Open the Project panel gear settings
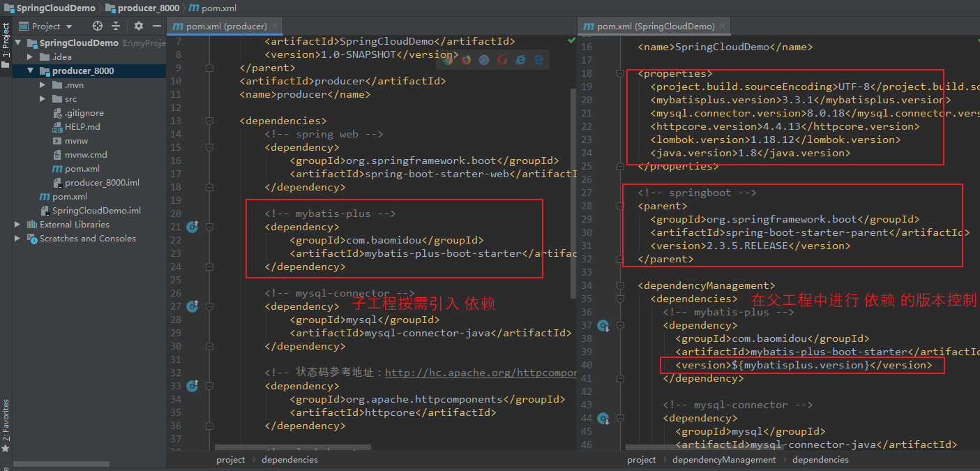 coord(139,26)
